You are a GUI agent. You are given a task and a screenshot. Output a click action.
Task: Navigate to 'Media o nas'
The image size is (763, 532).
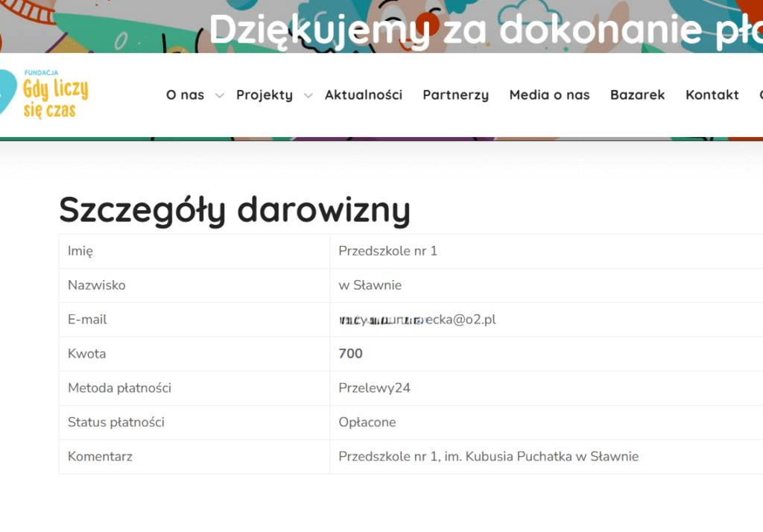coord(549,95)
